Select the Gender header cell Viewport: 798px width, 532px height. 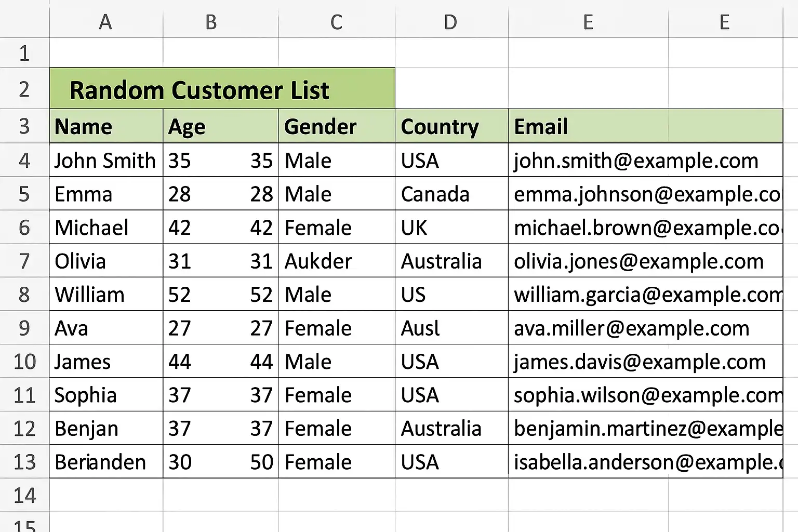(x=336, y=127)
